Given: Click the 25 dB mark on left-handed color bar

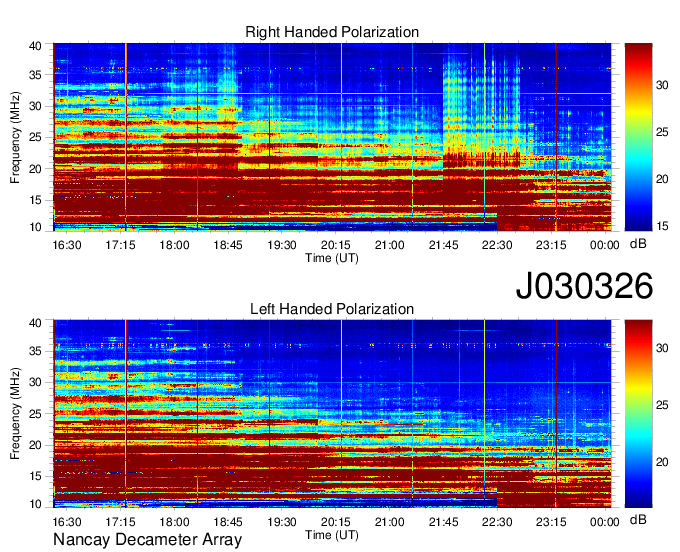Looking at the screenshot, I should (x=662, y=405).
